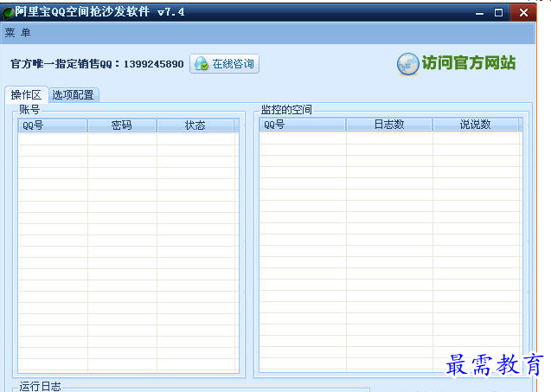Click the globe icon beside 访问官方网站
The height and width of the screenshot is (392, 551).
[408, 64]
